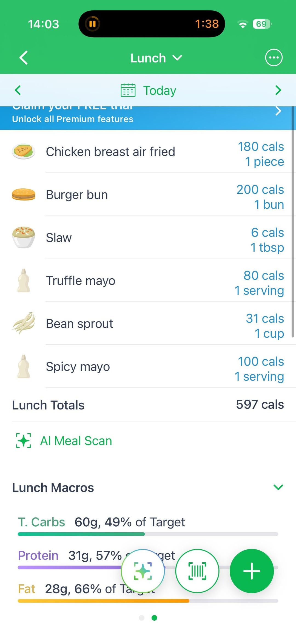Select the Truffle mayo entry
Viewport: 296px width, 644px height.
click(81, 281)
